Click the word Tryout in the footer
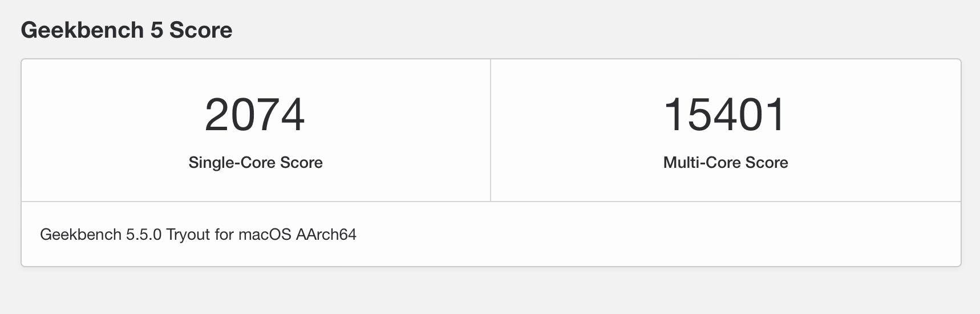Image resolution: width=980 pixels, height=314 pixels. click(188, 235)
